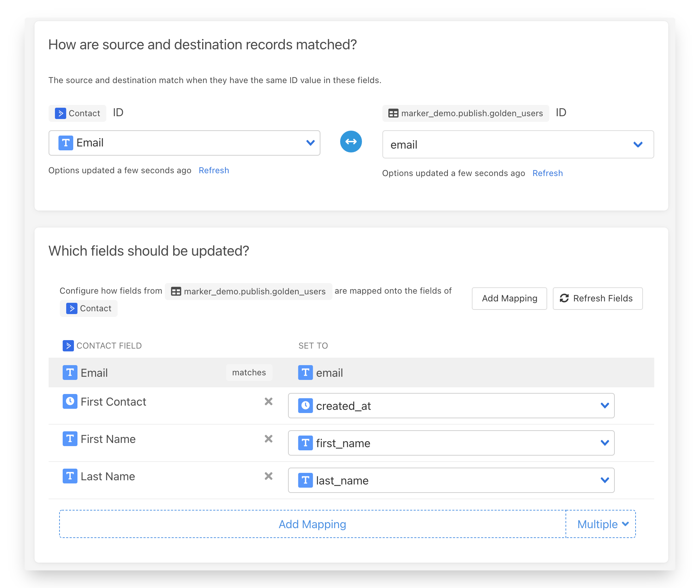Remove the First Contact mapping row
The width and height of the screenshot is (700, 588).
[x=268, y=401]
